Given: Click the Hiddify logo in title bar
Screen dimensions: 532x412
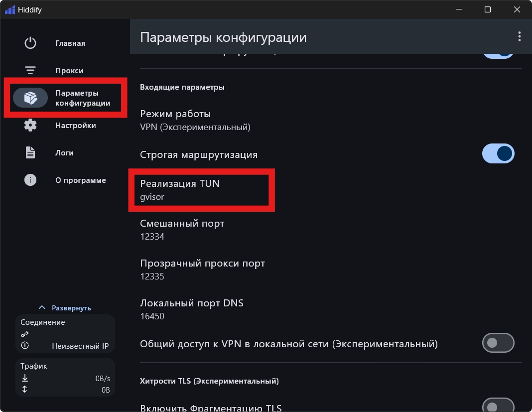Looking at the screenshot, I should point(9,9).
